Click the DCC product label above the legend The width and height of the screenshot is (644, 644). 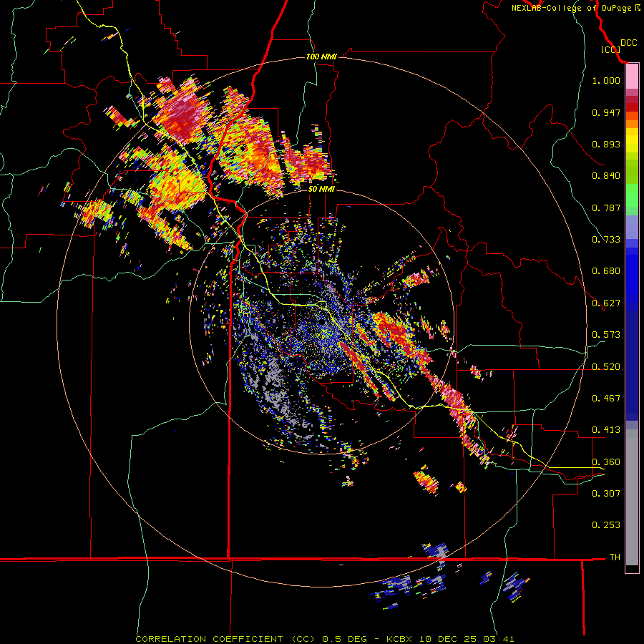click(628, 43)
